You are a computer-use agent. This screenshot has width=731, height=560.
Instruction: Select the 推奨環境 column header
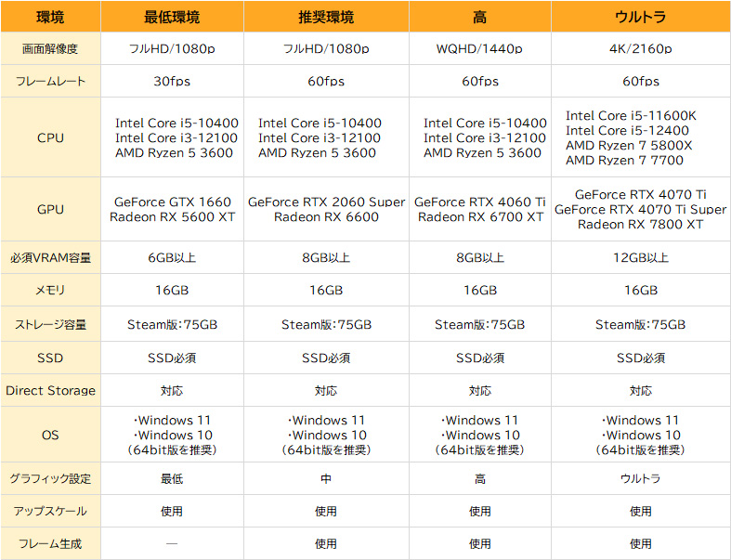tap(326, 17)
